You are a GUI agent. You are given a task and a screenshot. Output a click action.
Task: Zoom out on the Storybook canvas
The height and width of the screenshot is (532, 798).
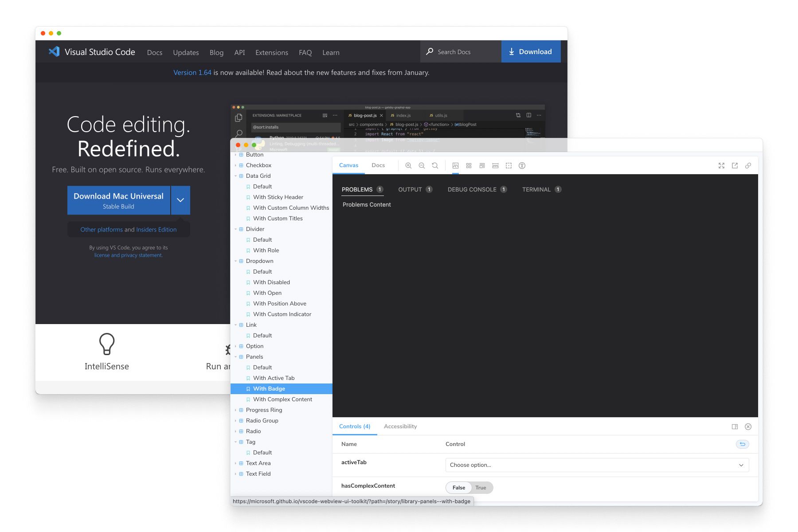click(422, 165)
